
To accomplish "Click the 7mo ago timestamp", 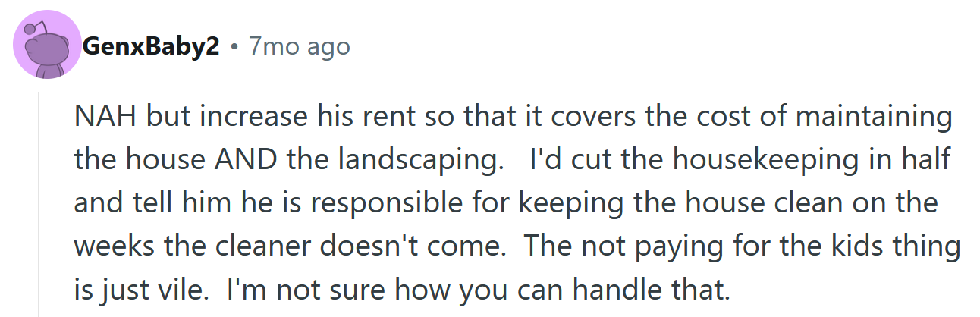I will coord(300,47).
